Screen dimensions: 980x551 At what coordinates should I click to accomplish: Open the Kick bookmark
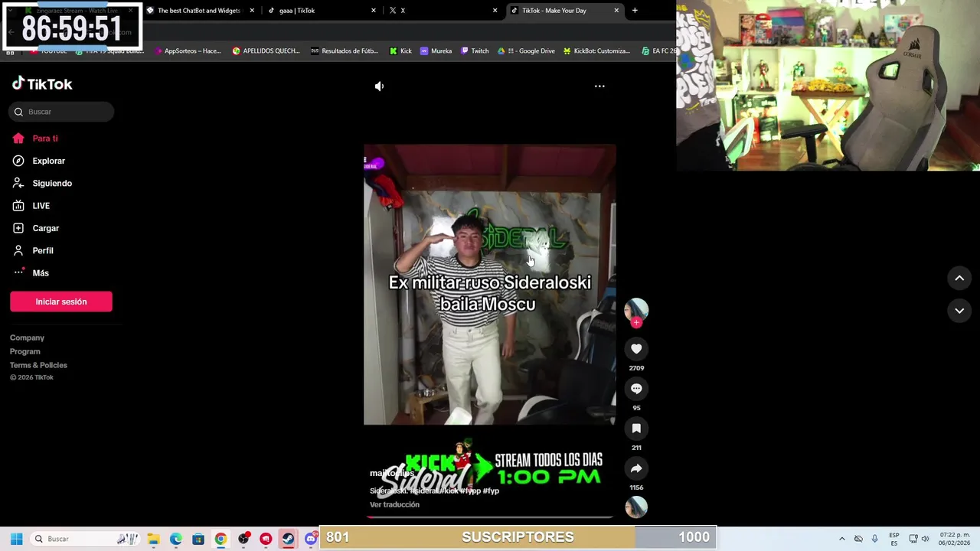(400, 51)
